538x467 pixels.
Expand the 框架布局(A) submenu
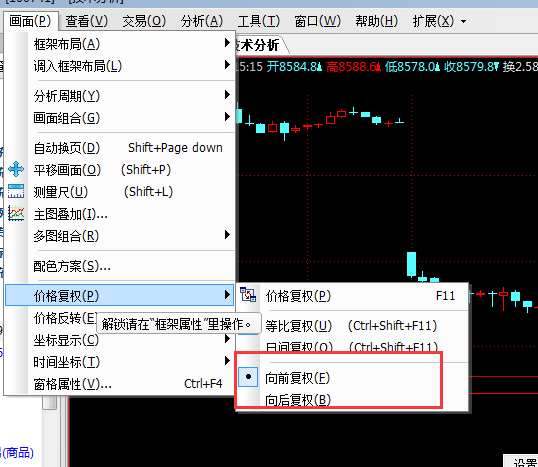pyautogui.click(x=119, y=44)
